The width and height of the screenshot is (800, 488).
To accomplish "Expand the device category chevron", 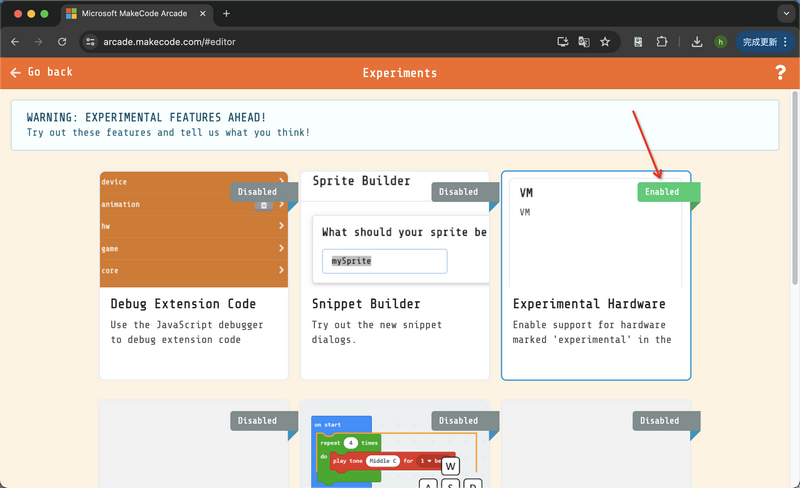I will click(x=282, y=182).
